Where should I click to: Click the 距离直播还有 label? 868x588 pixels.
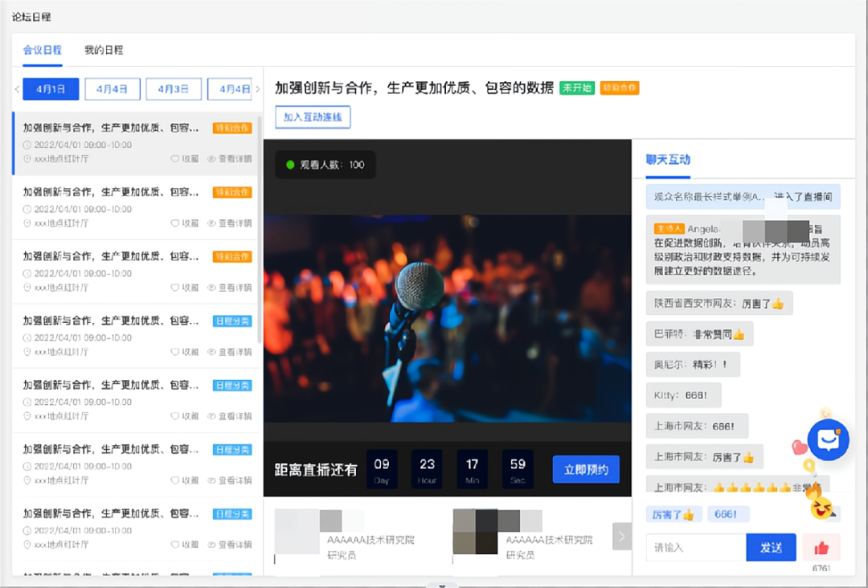point(316,470)
